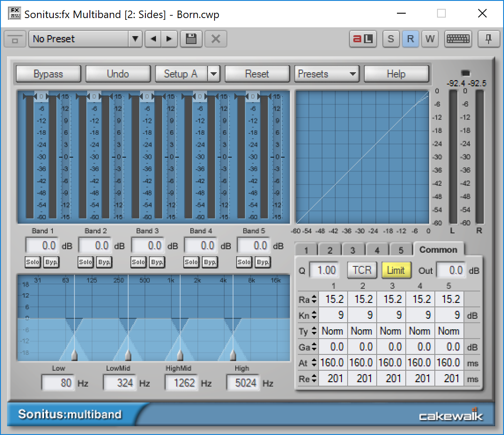Delete the preset with the X icon

(215, 39)
